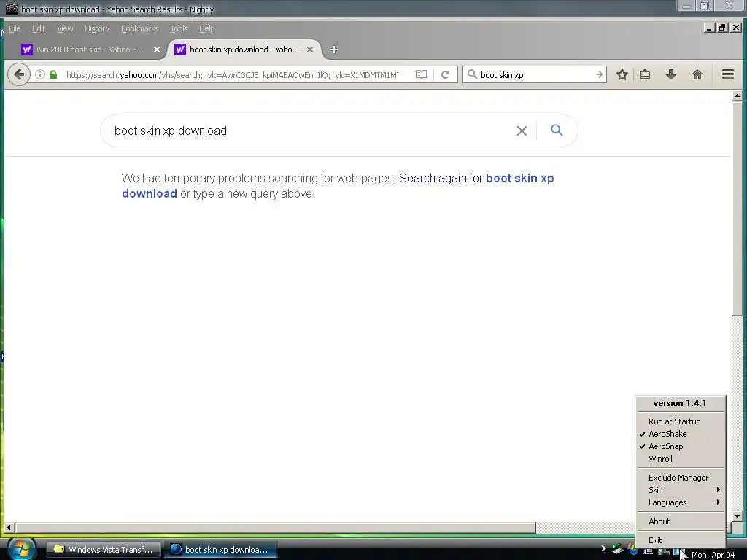The height and width of the screenshot is (560, 747).
Task: Focus the URL address field
Action: [233, 75]
